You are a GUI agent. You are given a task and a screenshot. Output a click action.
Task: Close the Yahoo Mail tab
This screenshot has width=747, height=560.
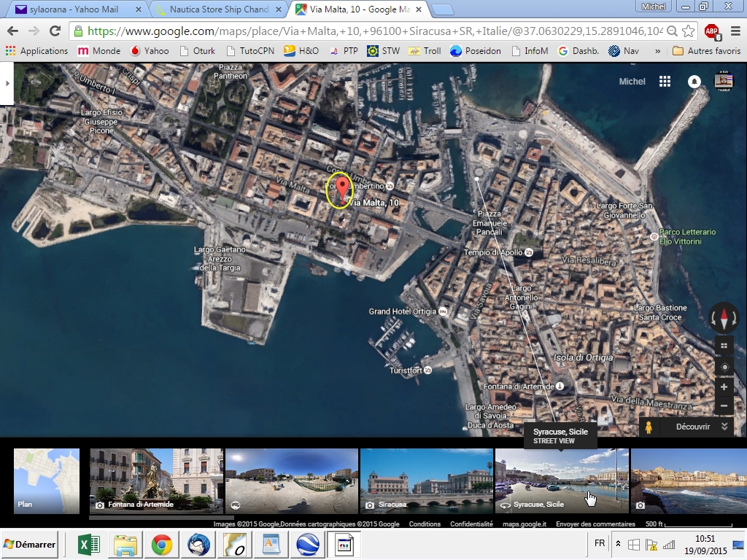click(138, 9)
